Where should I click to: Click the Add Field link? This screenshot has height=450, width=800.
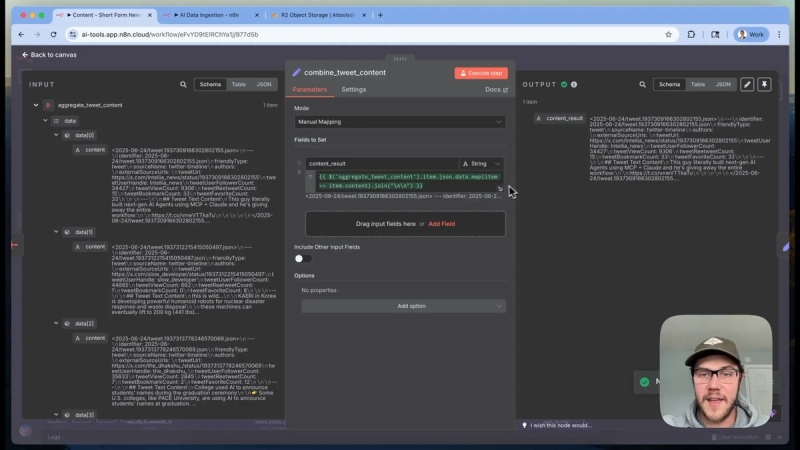(442, 224)
